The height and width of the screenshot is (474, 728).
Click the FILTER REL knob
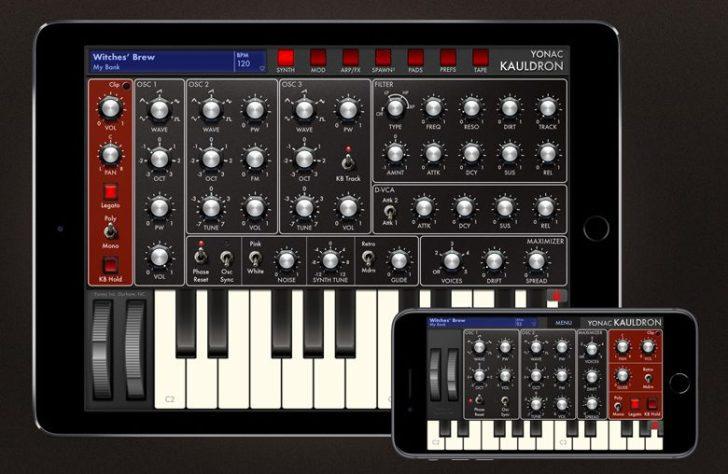coord(547,153)
